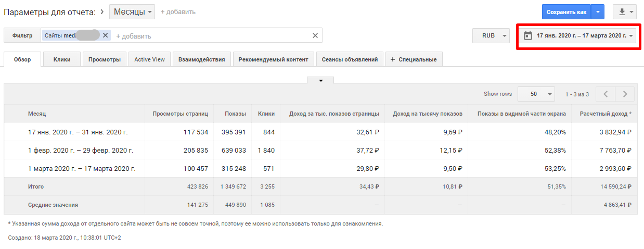Screen dimensions: 644x249
Task: Click the Фильтр button
Action: 22,35
